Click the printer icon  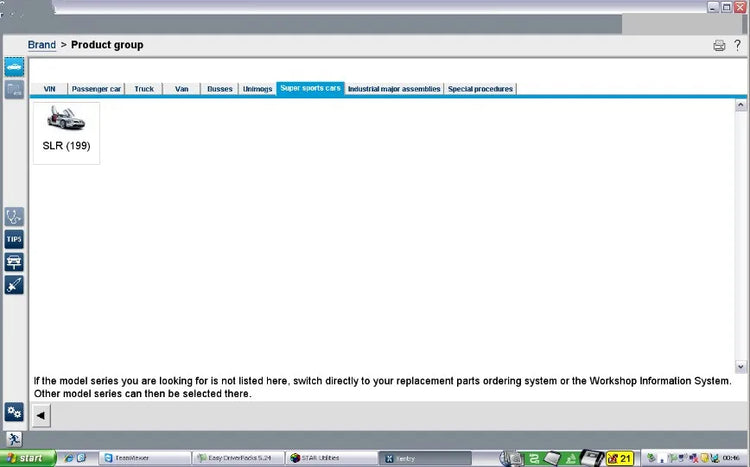tap(719, 45)
